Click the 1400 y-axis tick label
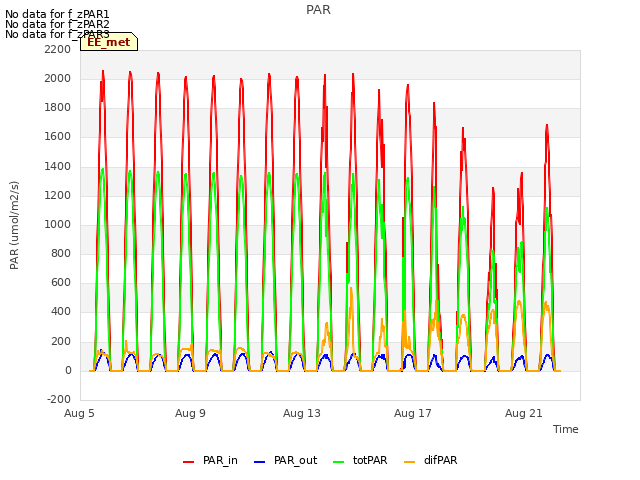Viewport: 640px width, 480px height. pyautogui.click(x=58, y=166)
